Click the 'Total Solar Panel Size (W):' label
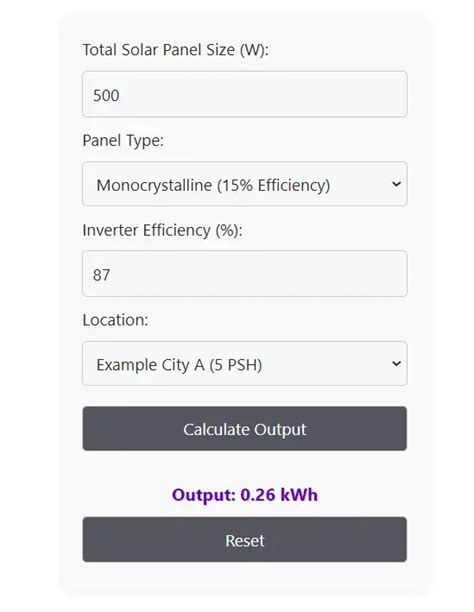The image size is (474, 612). click(175, 50)
